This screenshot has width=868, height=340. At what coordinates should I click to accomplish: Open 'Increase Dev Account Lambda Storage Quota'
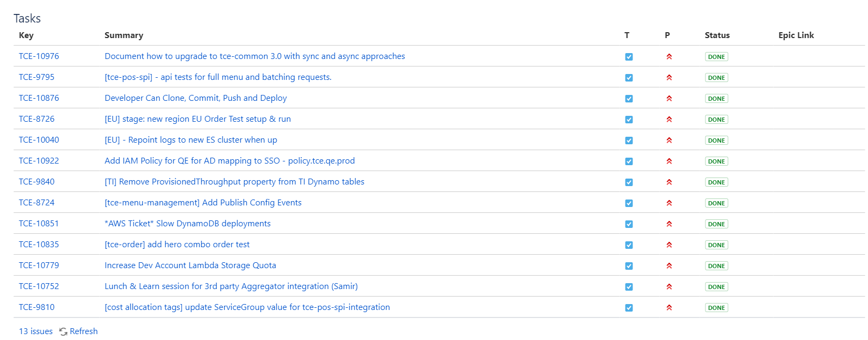point(190,265)
